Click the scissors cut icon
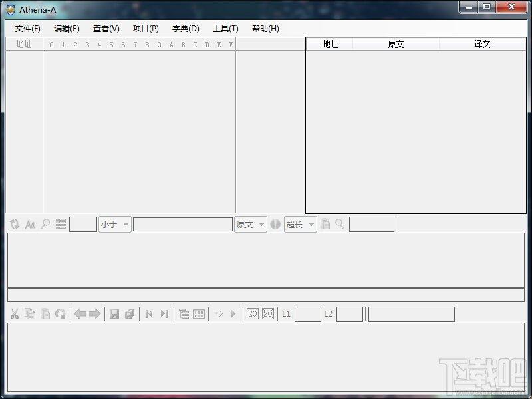 point(15,314)
